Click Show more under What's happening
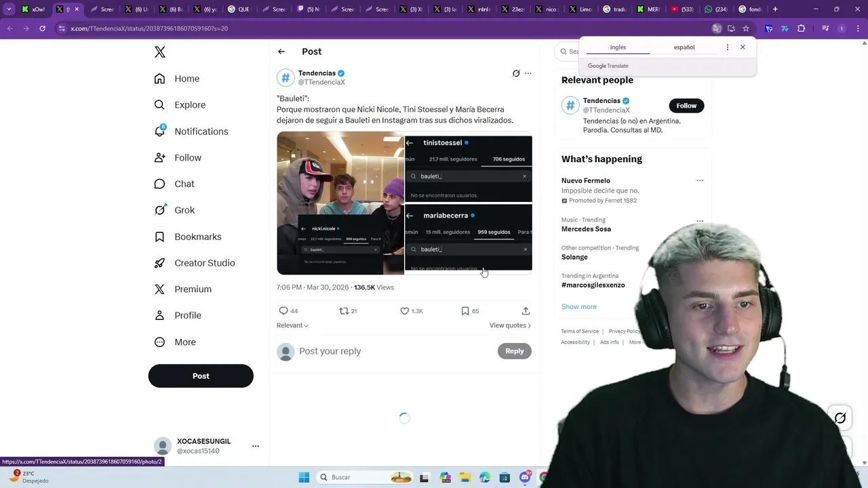 [x=579, y=307]
